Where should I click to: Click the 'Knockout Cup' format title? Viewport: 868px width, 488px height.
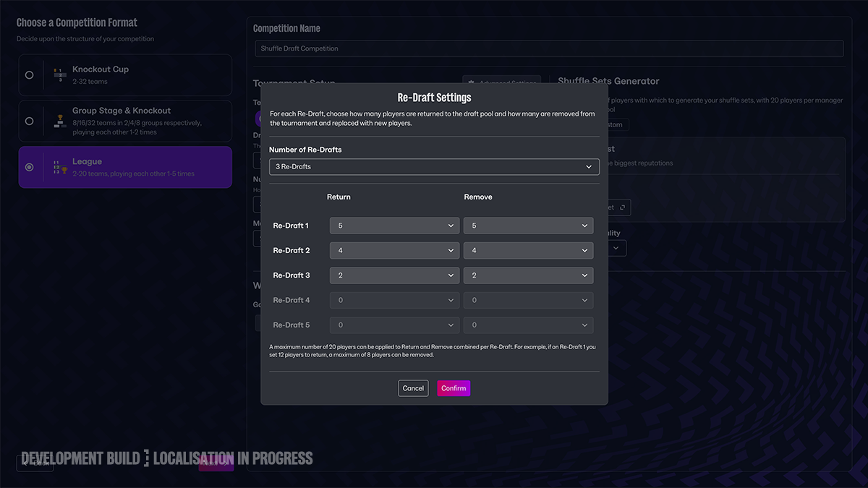(101, 69)
